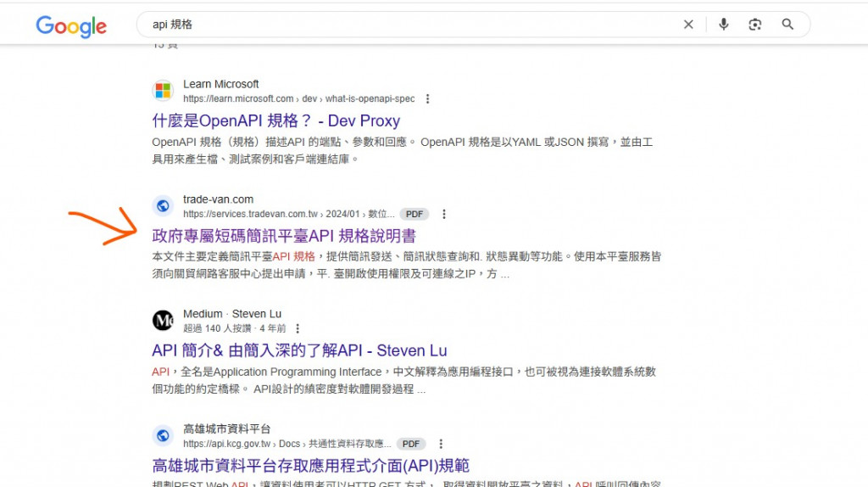Click the services.tradevan.com.tw URL breadcrumb
868x487 pixels.
tap(289, 214)
